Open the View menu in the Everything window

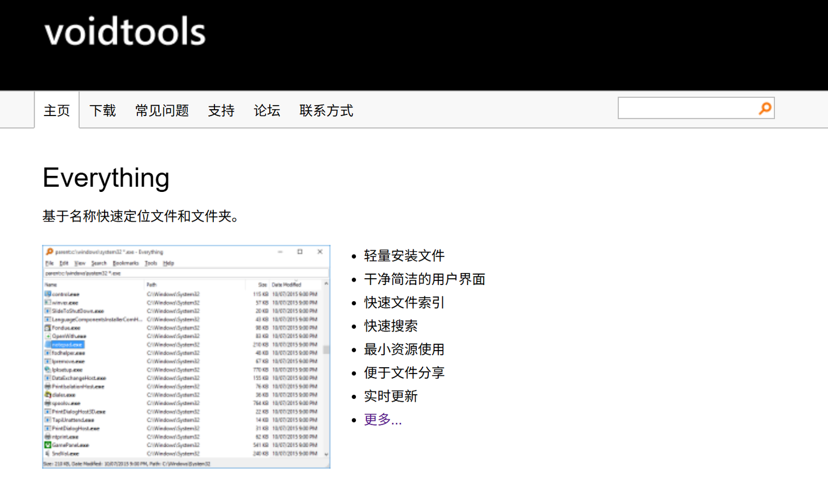coord(80,263)
